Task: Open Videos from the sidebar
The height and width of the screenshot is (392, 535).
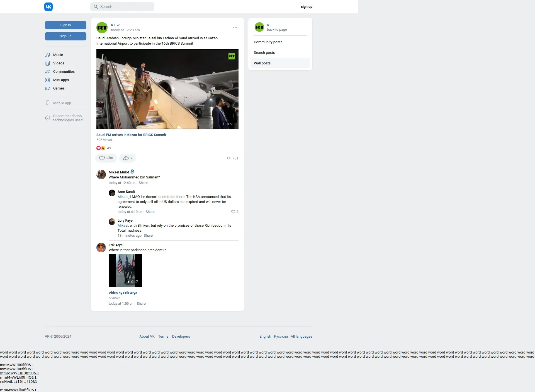Action: click(x=59, y=63)
